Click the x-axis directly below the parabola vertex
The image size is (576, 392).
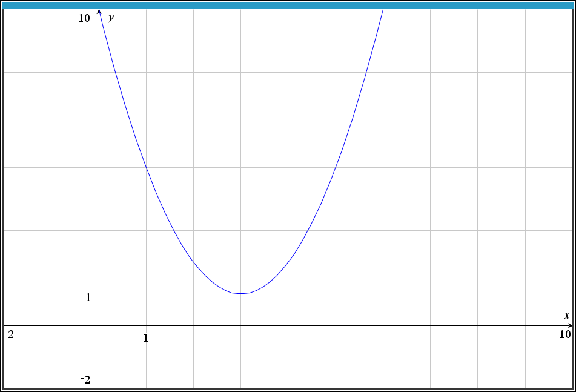(241, 325)
